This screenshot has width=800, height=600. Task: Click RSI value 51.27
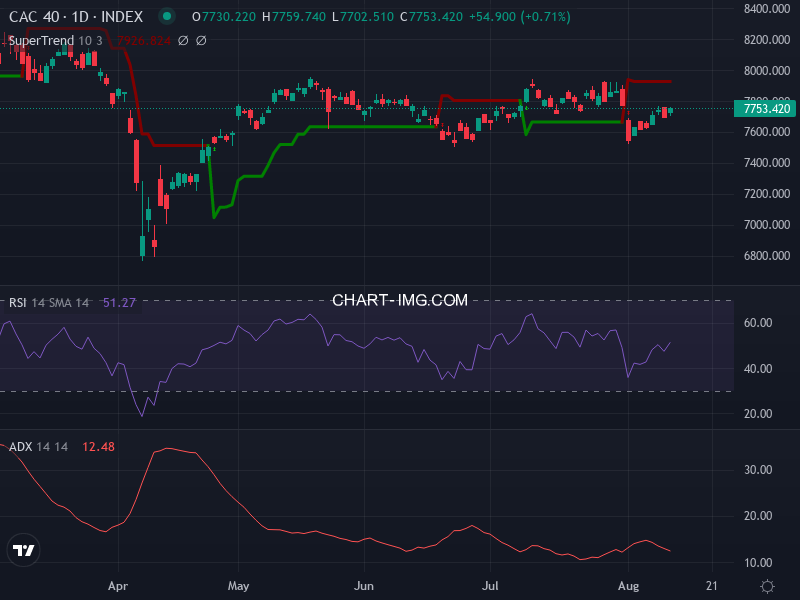(119, 303)
